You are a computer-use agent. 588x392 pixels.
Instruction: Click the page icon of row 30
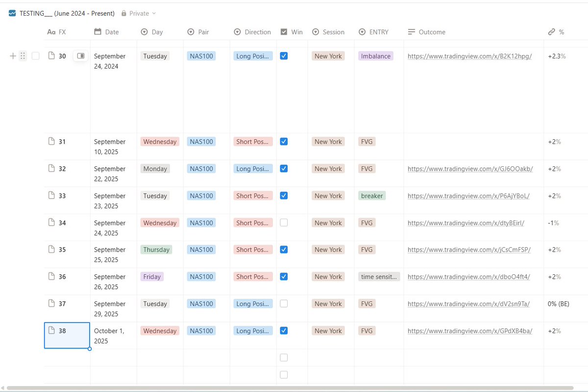click(x=51, y=56)
